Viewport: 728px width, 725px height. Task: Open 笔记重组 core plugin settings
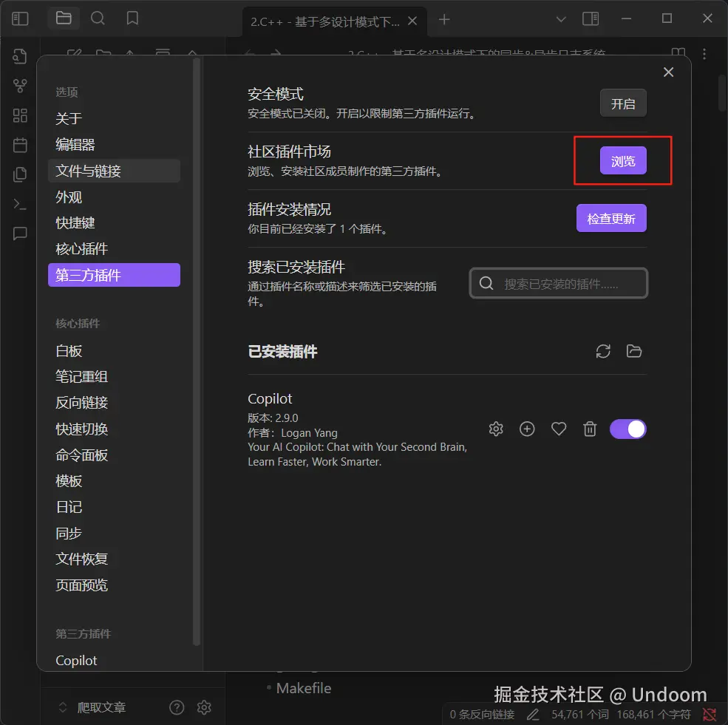tap(115, 376)
